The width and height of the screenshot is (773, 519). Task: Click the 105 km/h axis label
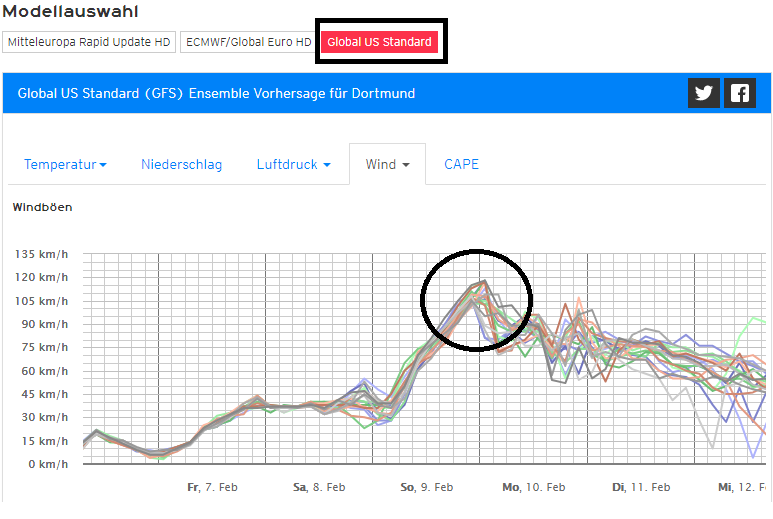click(41, 301)
